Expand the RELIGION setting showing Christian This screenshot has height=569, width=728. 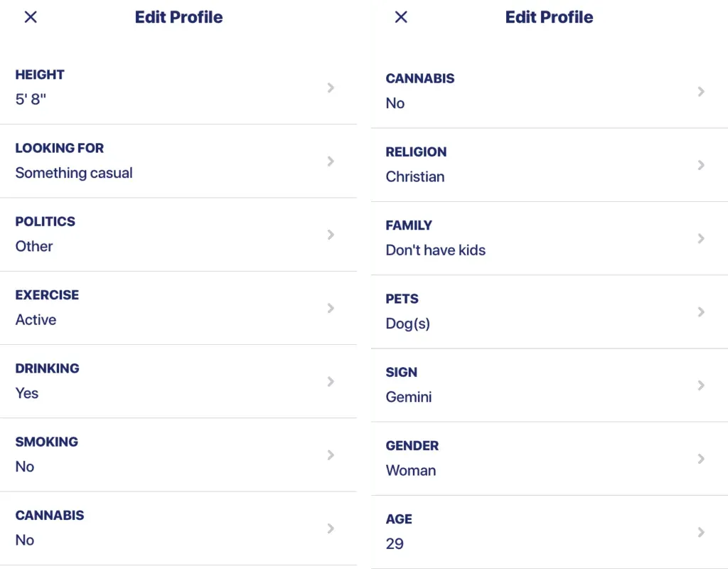547,165
